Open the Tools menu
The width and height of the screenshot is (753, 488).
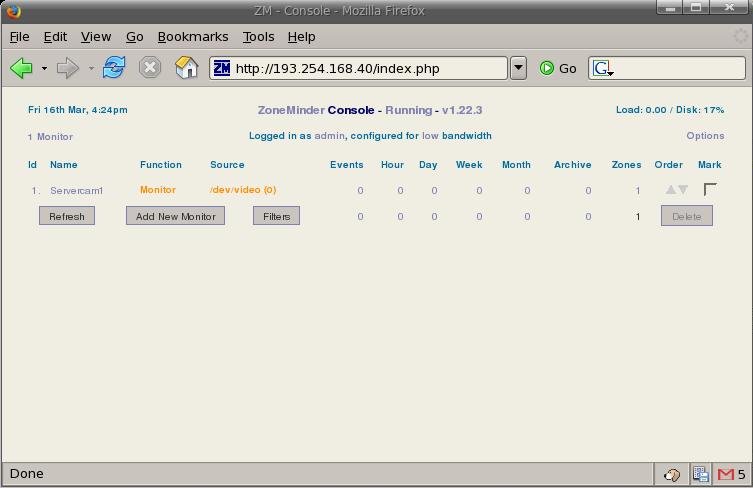point(258,37)
